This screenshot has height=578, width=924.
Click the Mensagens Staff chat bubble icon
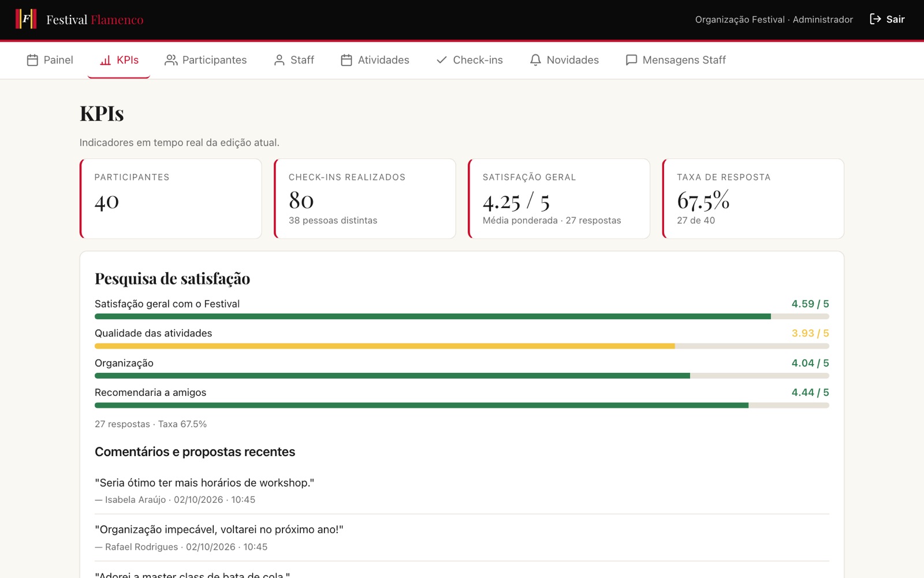pyautogui.click(x=631, y=60)
